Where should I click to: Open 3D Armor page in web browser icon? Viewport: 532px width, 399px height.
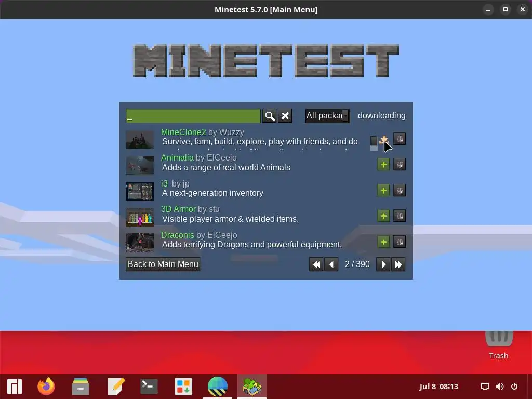[x=400, y=216]
